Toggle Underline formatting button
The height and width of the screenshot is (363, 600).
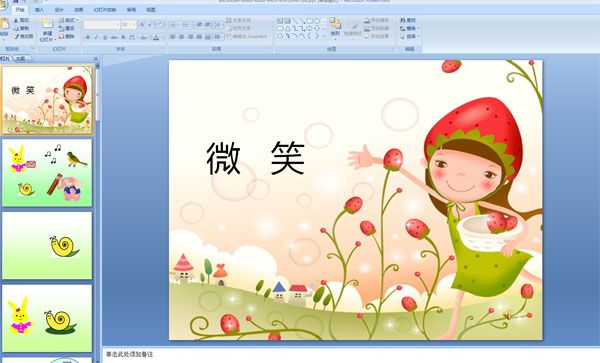[x=105, y=37]
